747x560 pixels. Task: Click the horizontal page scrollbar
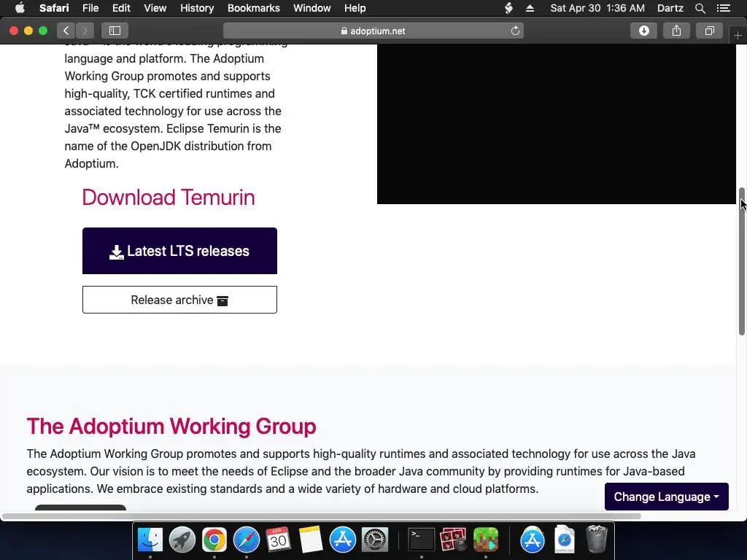[322, 516]
